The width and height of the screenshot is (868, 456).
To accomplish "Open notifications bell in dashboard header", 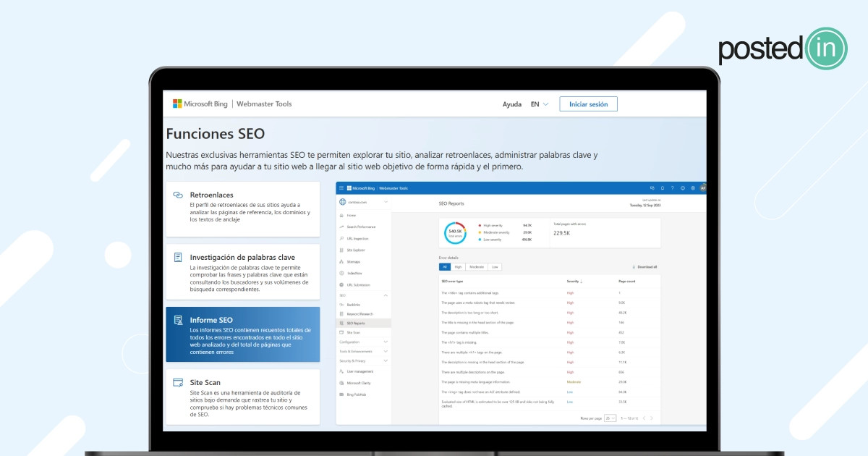I will point(663,188).
